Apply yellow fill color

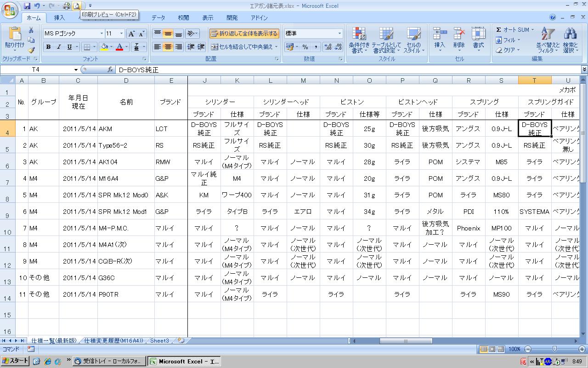pyautogui.click(x=105, y=47)
